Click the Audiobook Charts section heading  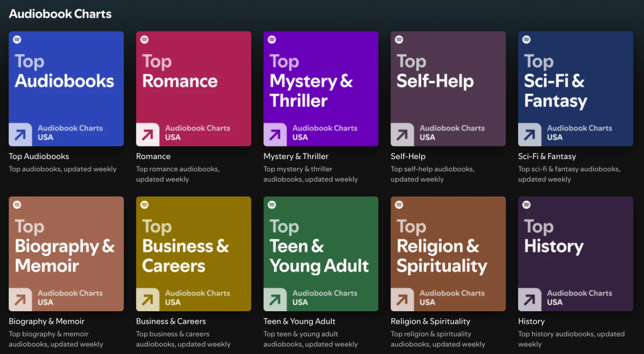(x=60, y=14)
